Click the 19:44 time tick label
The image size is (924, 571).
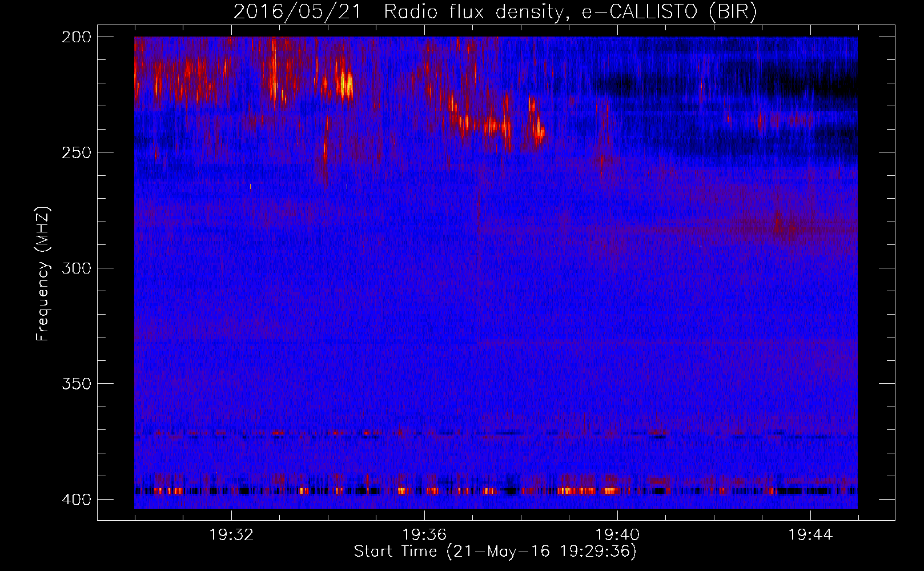810,535
